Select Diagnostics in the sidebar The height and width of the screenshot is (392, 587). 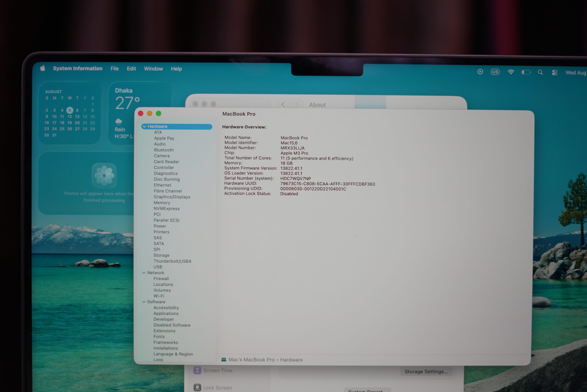click(x=166, y=173)
